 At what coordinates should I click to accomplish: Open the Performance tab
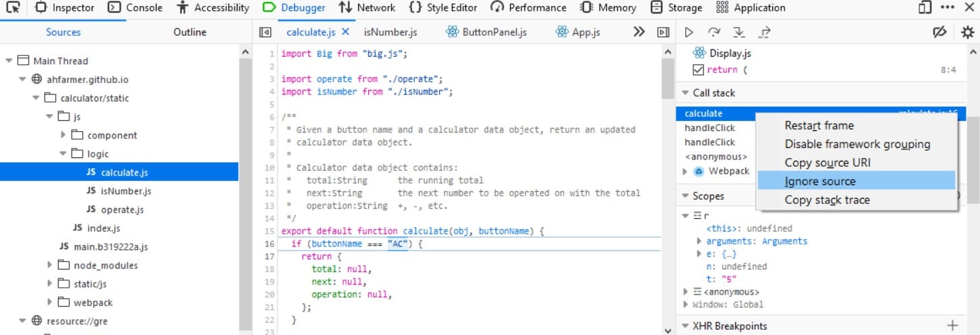coord(529,8)
